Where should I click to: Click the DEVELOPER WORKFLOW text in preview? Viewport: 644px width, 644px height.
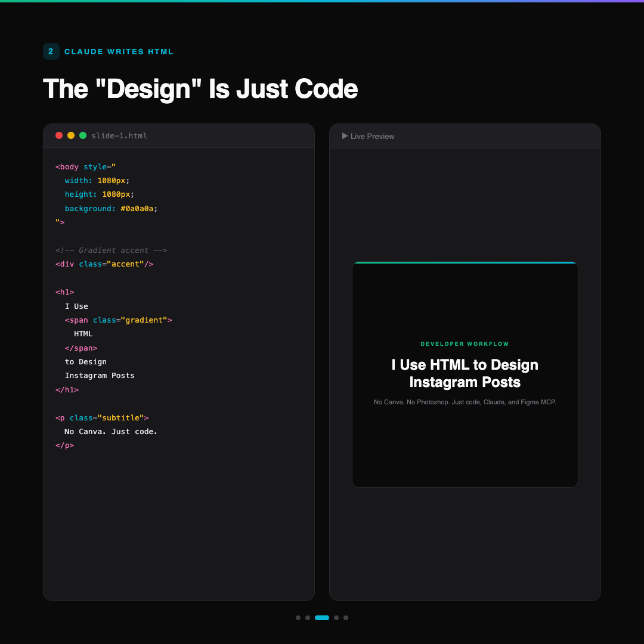[x=465, y=344]
